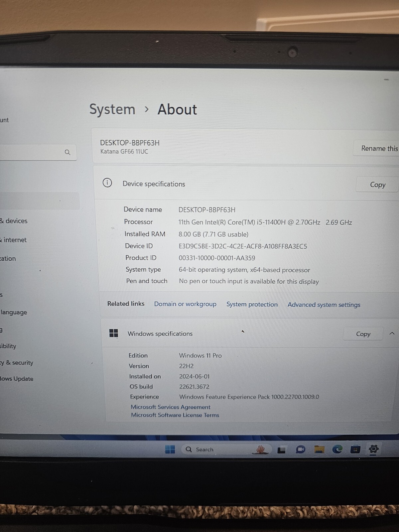Open Task View from the taskbar
The height and width of the screenshot is (532, 399).
[x=281, y=450]
